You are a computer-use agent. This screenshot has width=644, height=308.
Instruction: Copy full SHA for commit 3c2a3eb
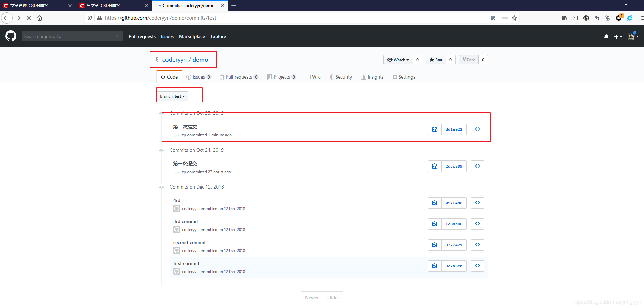(435, 266)
